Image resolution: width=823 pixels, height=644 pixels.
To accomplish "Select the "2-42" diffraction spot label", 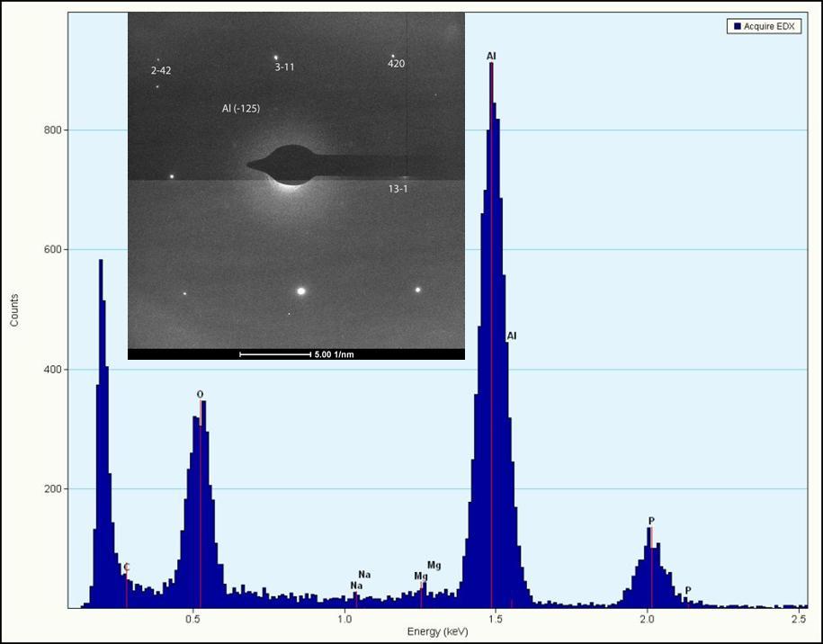I will (x=161, y=70).
